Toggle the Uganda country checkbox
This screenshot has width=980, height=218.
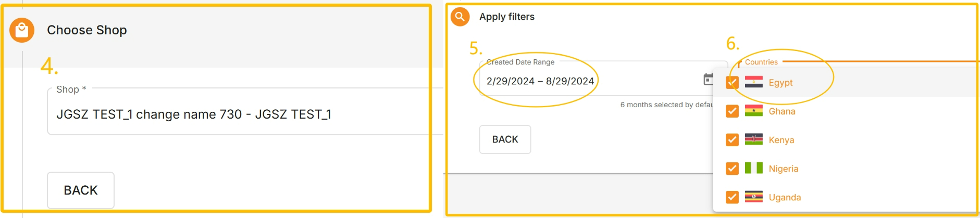tap(732, 197)
